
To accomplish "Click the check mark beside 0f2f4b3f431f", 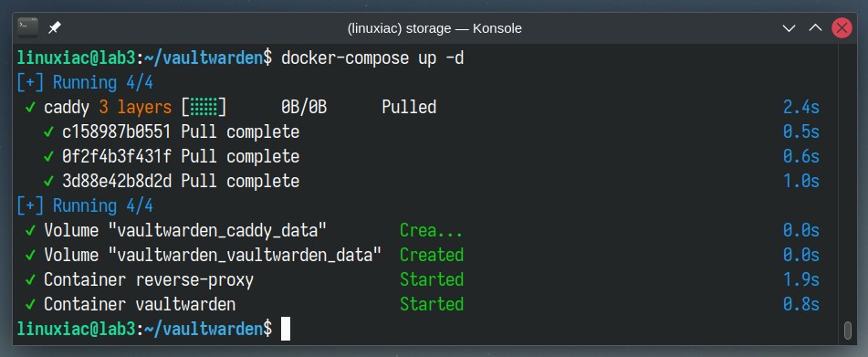I will (48, 157).
